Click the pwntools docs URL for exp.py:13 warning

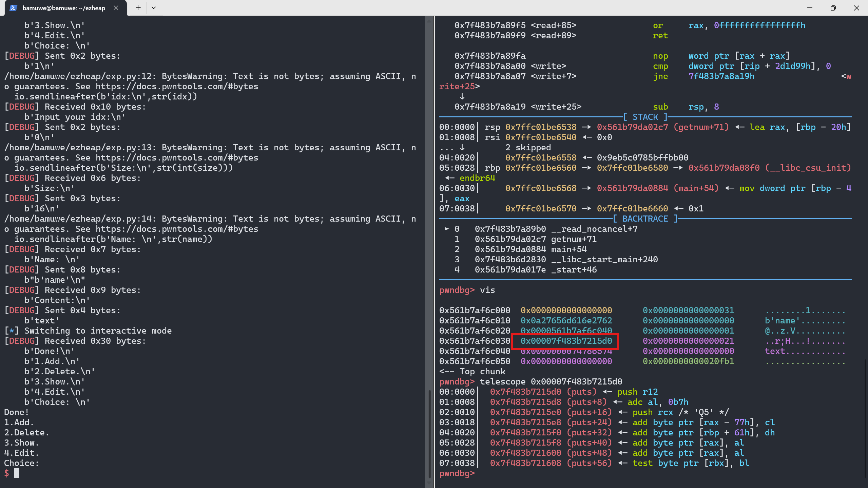pos(177,158)
